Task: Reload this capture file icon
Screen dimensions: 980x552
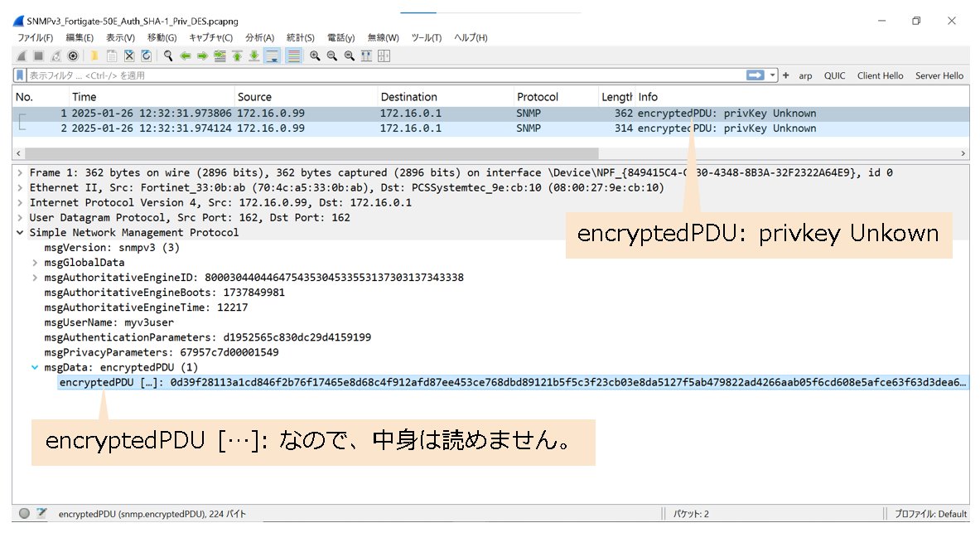Action: [147, 56]
